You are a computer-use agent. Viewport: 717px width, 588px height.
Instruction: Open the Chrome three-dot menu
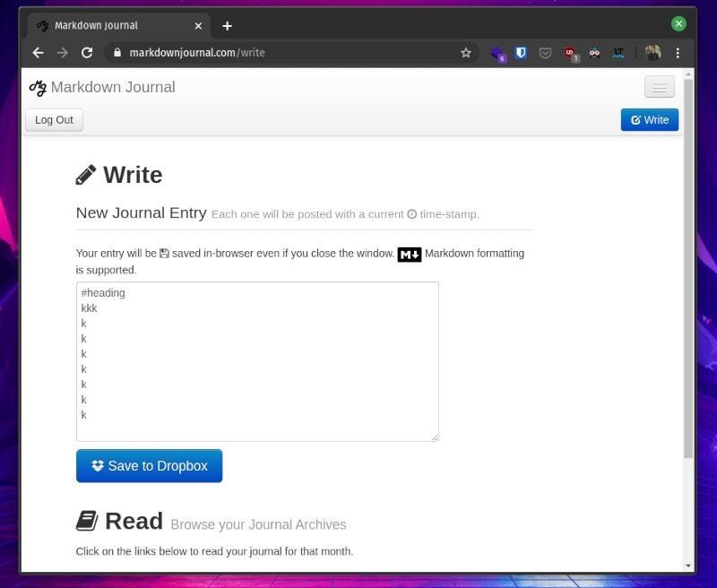[x=678, y=53]
